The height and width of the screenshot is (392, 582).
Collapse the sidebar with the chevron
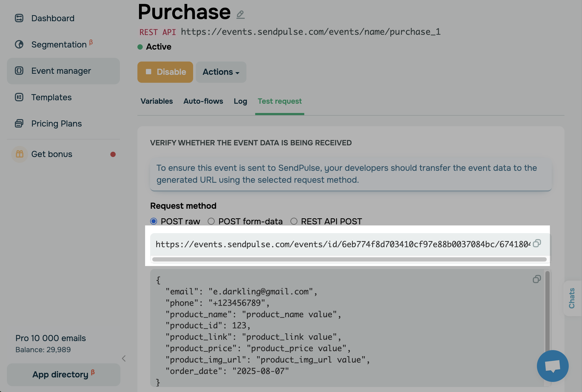click(124, 358)
